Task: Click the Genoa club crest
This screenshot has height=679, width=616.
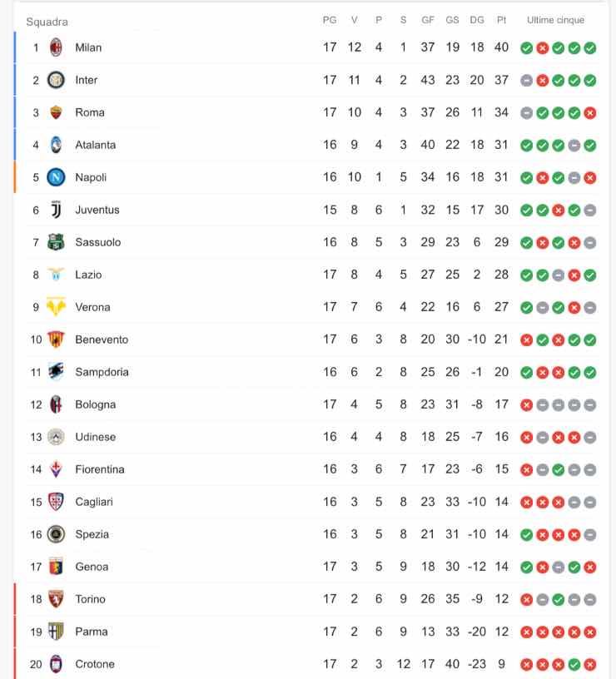Action: coord(56,567)
